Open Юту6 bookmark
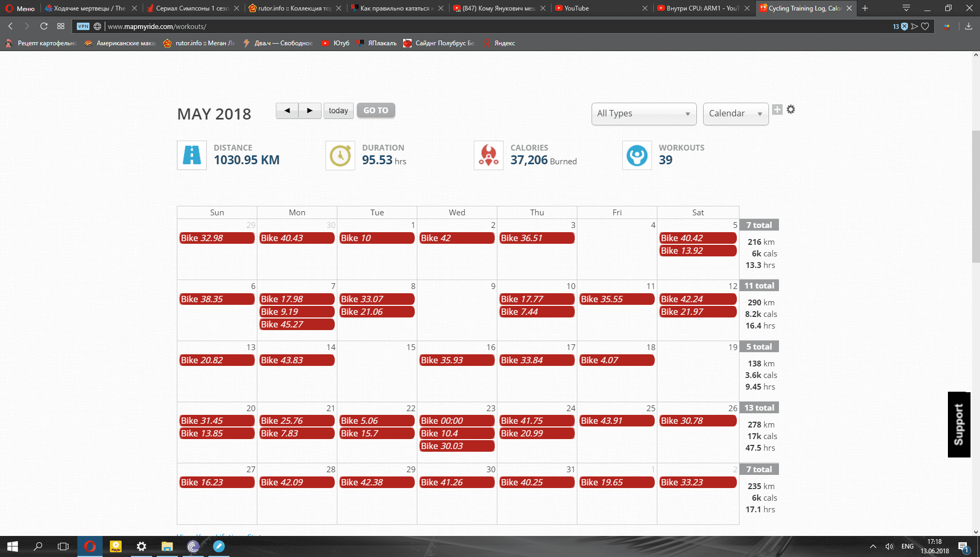The width and height of the screenshot is (980, 557). click(x=336, y=43)
